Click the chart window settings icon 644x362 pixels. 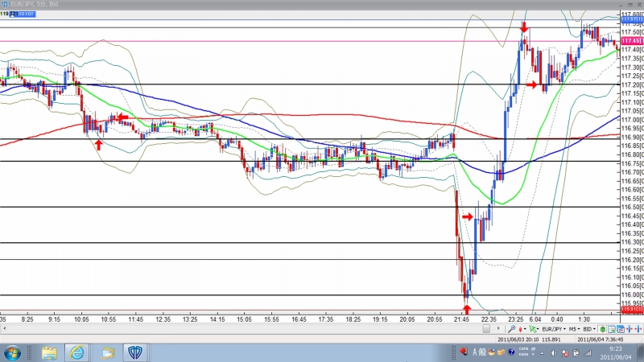tap(621, 329)
